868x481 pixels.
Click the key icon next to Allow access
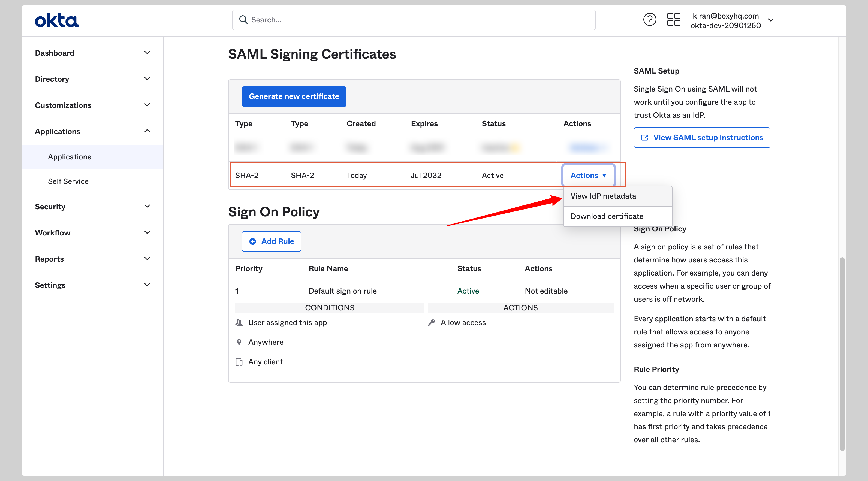pyautogui.click(x=431, y=322)
